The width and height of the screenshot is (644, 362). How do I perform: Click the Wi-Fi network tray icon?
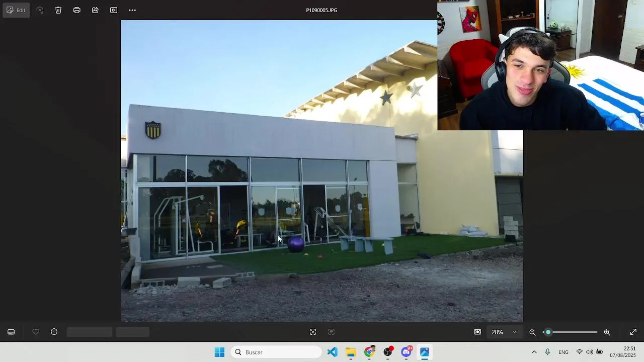click(580, 352)
